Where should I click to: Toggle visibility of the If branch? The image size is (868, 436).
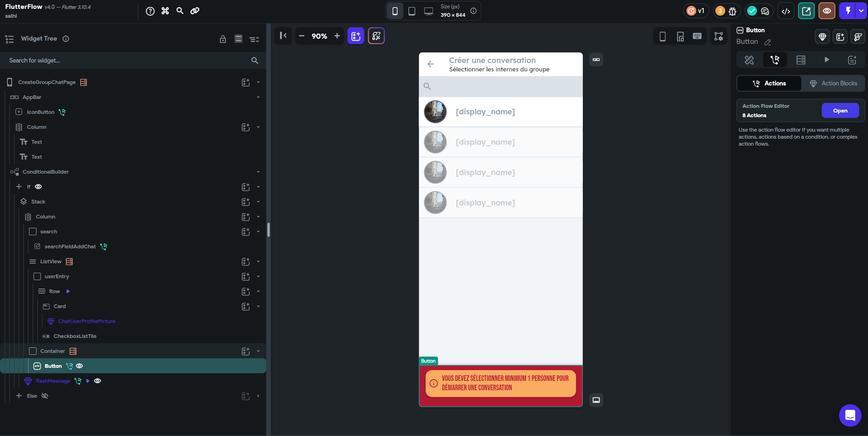[38, 186]
